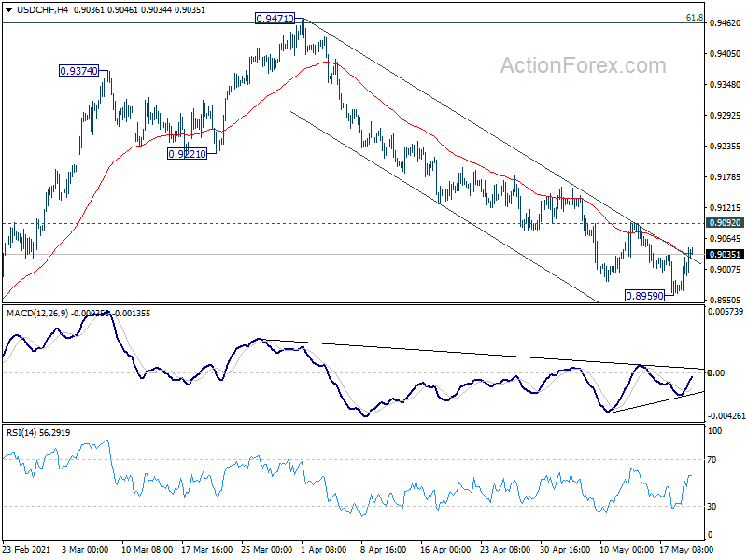This screenshot has width=747, height=560.
Task: Click the RSI 30 level label
Action: [x=712, y=507]
